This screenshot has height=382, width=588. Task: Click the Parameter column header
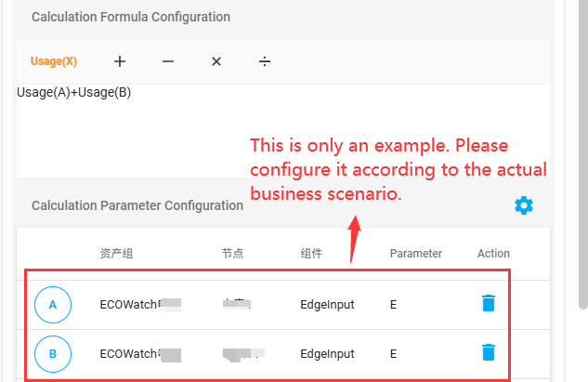(x=415, y=254)
